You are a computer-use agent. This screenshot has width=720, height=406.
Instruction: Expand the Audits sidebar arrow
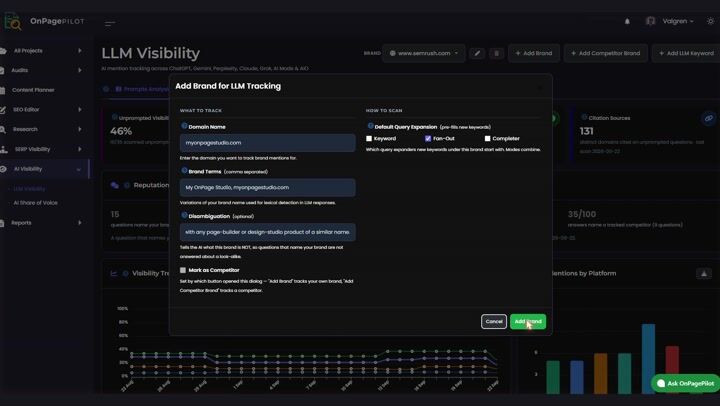pos(80,70)
